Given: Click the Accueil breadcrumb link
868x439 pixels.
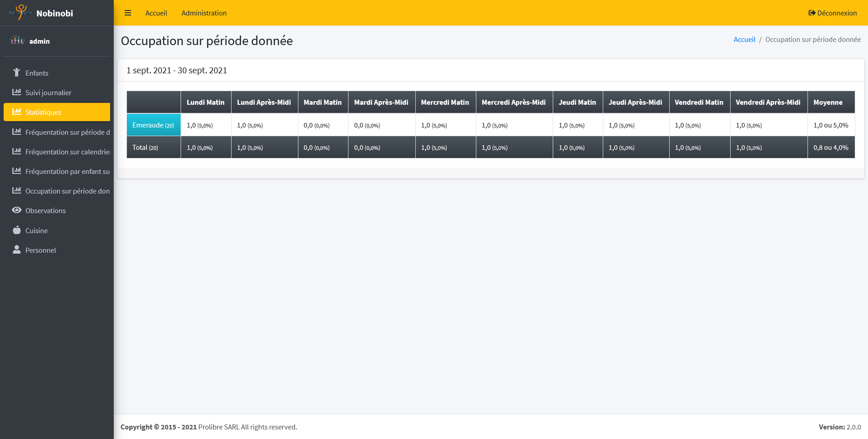Looking at the screenshot, I should 744,39.
